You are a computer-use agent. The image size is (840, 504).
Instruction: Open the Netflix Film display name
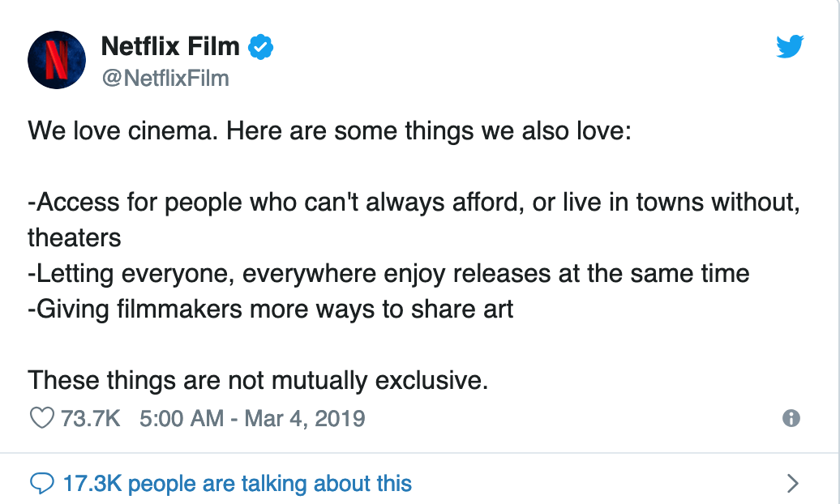click(170, 46)
